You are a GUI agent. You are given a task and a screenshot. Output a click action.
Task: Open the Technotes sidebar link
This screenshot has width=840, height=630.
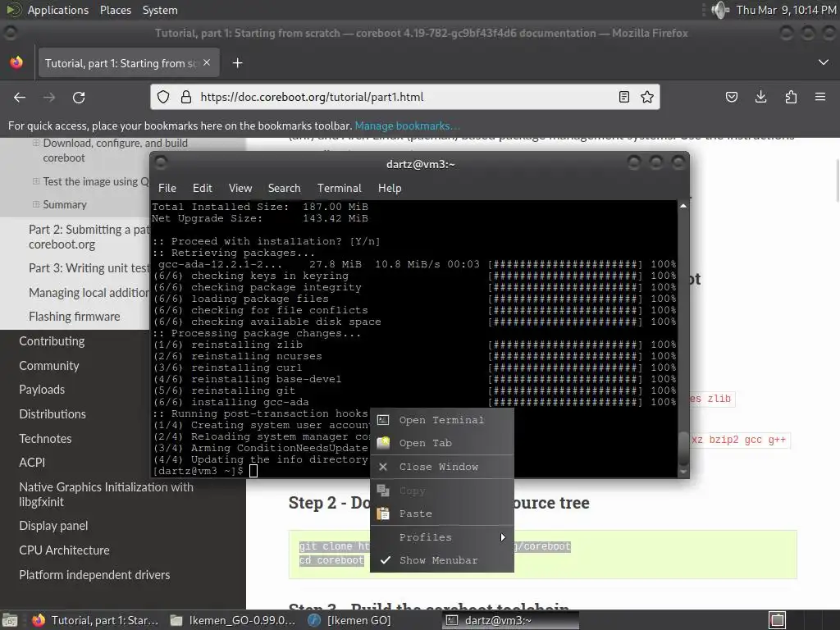(46, 438)
